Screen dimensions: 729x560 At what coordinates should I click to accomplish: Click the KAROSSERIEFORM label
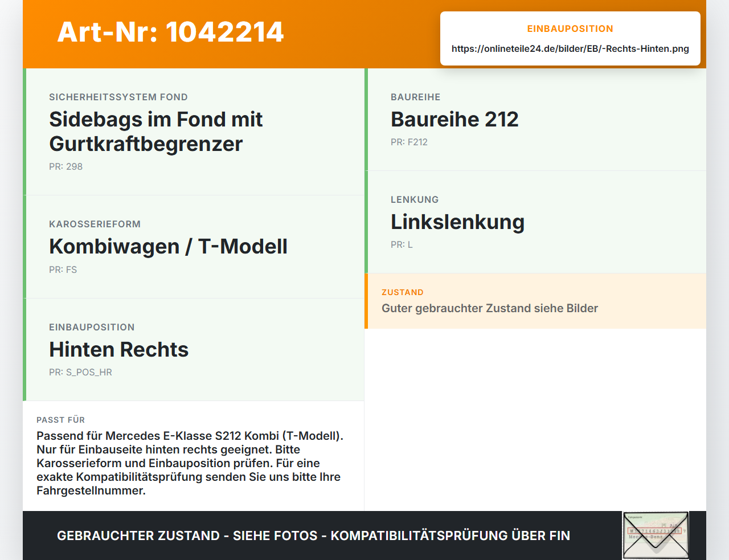pos(95,224)
